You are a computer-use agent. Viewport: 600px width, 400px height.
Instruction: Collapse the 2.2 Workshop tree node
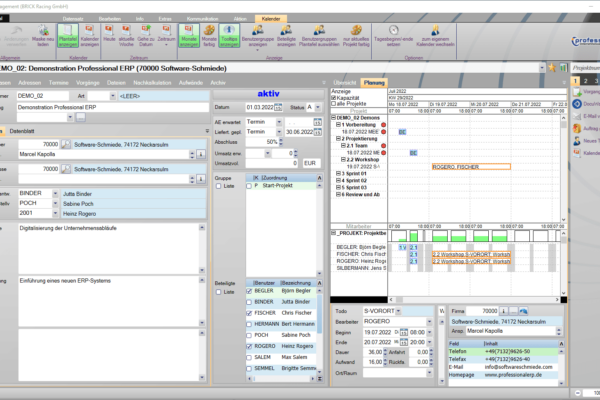pyautogui.click(x=343, y=160)
